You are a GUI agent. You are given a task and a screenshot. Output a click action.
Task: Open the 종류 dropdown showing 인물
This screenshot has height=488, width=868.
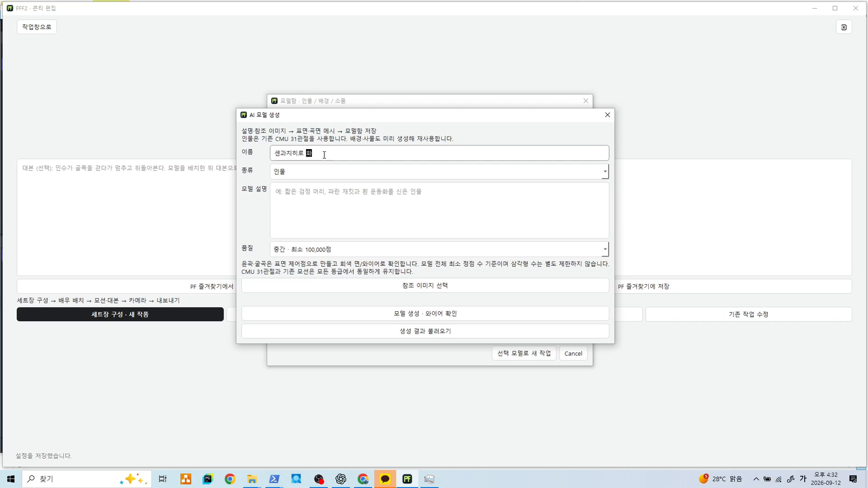tap(439, 171)
